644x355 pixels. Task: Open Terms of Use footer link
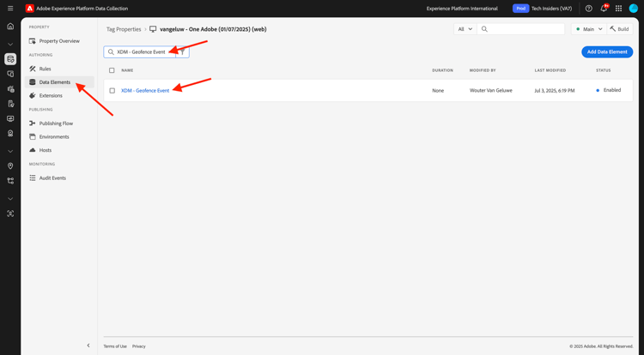click(115, 346)
